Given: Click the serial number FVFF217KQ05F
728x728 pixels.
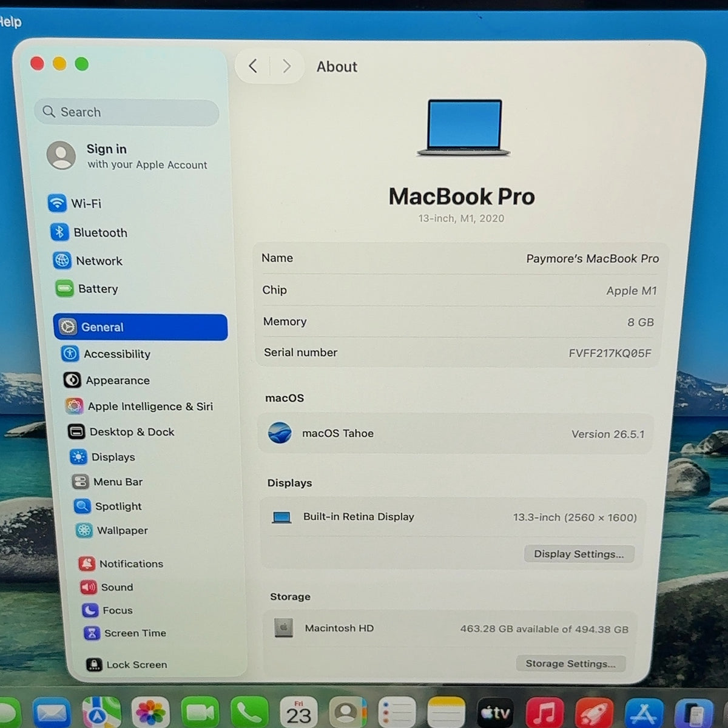Looking at the screenshot, I should tap(610, 353).
